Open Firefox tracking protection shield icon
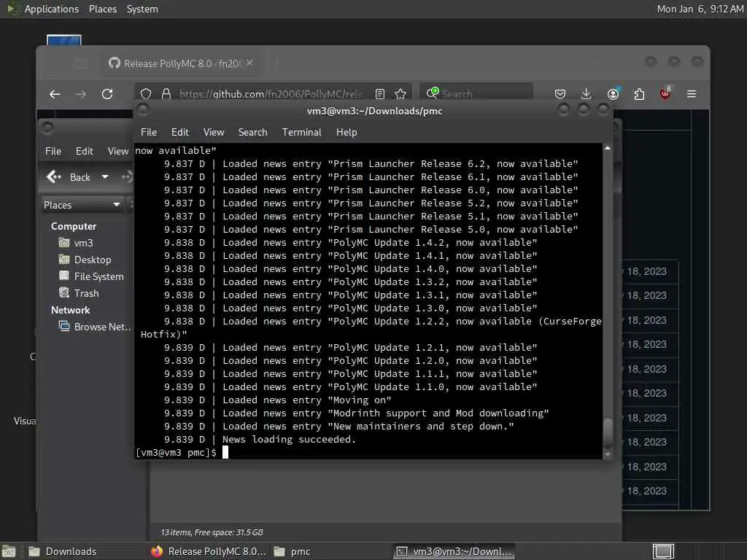This screenshot has height=560, width=747. click(x=146, y=94)
